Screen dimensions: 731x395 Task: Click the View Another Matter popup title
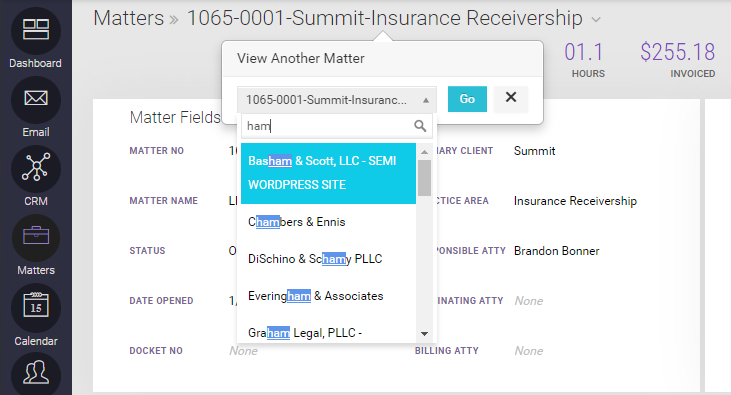point(301,58)
